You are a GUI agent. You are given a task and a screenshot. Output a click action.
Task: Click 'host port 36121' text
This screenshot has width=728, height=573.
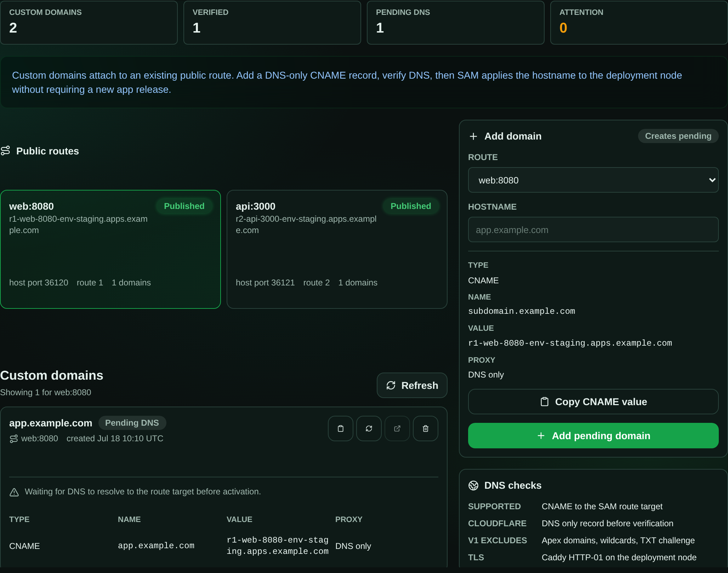click(x=265, y=283)
